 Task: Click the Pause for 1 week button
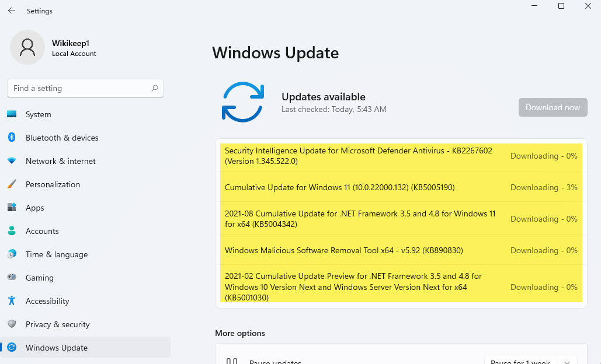520,361
